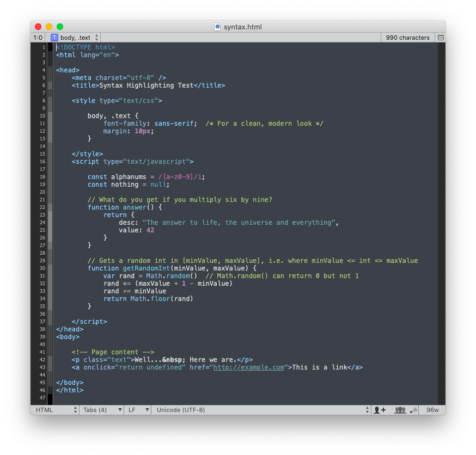Click the body, .text { selector line
This screenshot has width=476, height=455.
tap(113, 116)
